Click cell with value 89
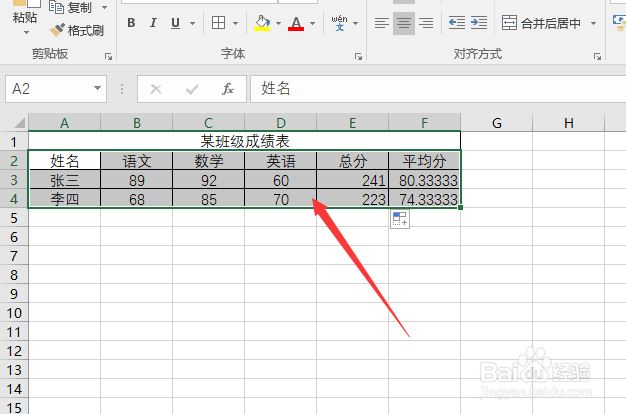Image resolution: width=626 pixels, height=414 pixels. (137, 180)
